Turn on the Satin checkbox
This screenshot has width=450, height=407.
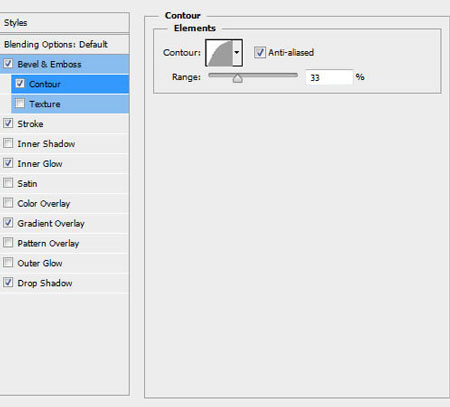[8, 183]
